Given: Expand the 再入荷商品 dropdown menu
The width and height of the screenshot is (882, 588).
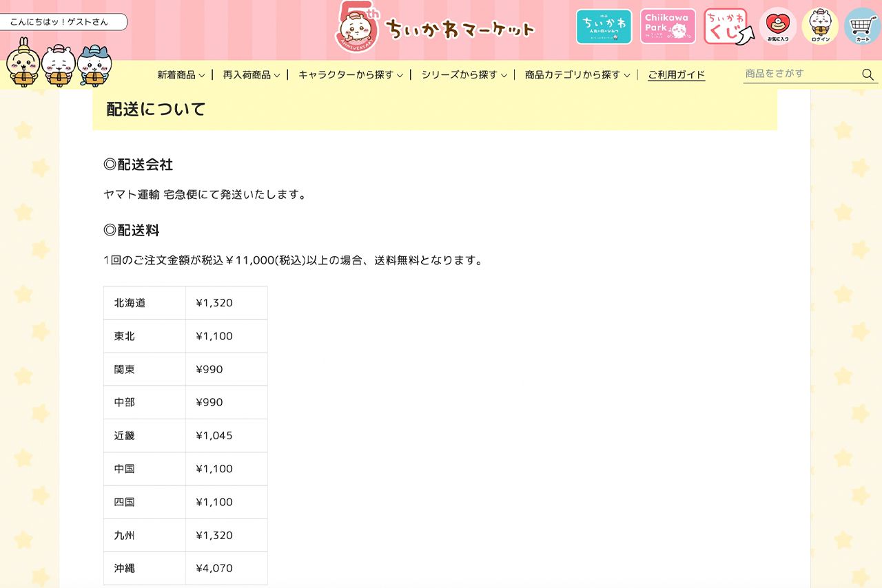Looking at the screenshot, I should tap(252, 75).
